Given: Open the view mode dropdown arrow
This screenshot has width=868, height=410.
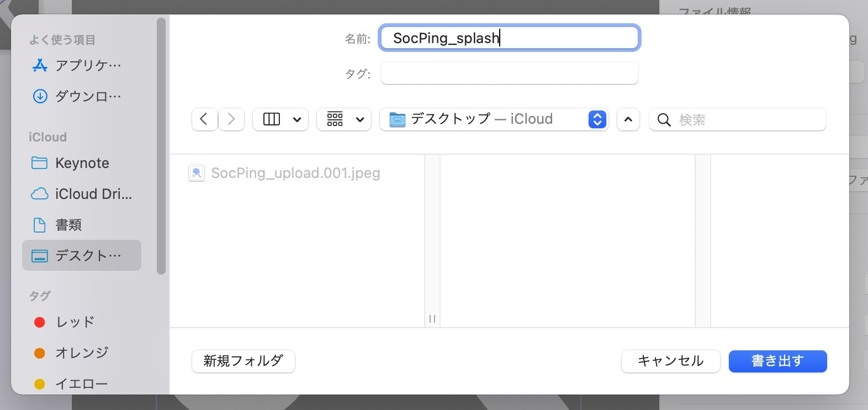Looking at the screenshot, I should [297, 119].
